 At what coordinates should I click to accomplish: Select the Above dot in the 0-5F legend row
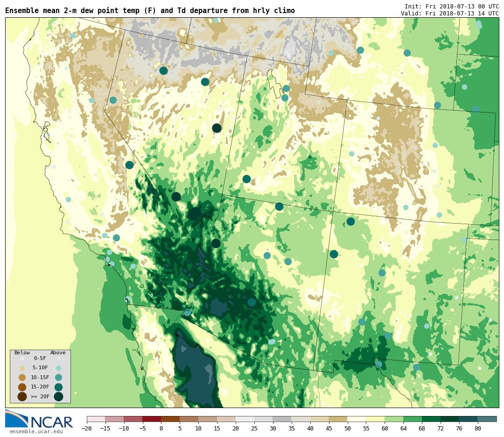point(58,358)
